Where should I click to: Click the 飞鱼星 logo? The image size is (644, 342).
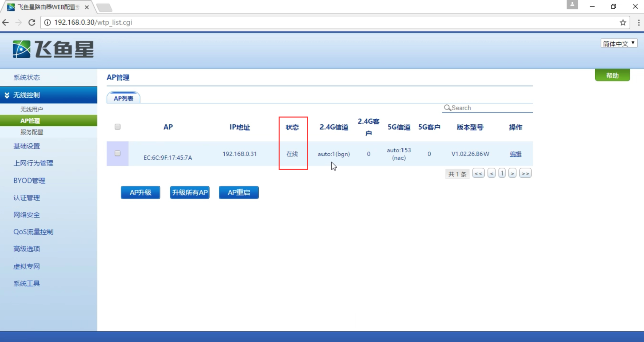(x=53, y=49)
